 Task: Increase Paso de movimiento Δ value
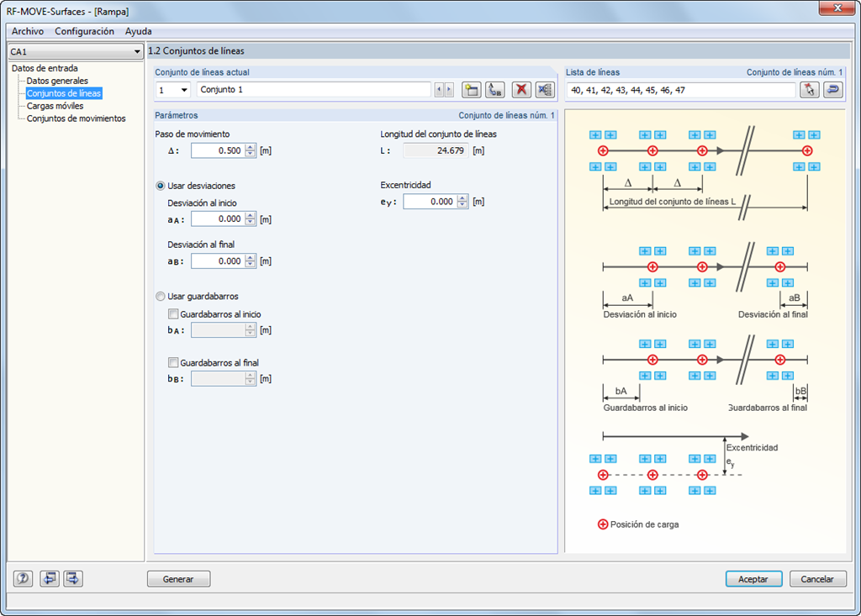pos(251,147)
